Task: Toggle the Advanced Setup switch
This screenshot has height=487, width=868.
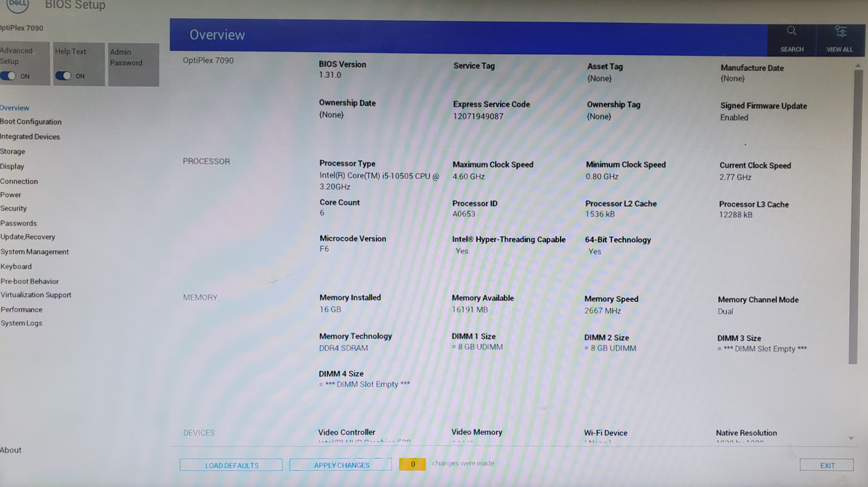Action: (x=8, y=76)
